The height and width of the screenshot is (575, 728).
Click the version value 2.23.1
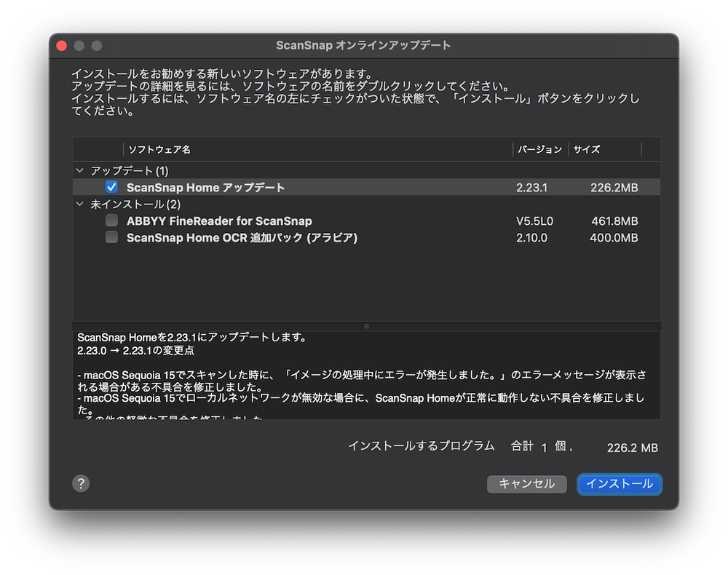(531, 188)
